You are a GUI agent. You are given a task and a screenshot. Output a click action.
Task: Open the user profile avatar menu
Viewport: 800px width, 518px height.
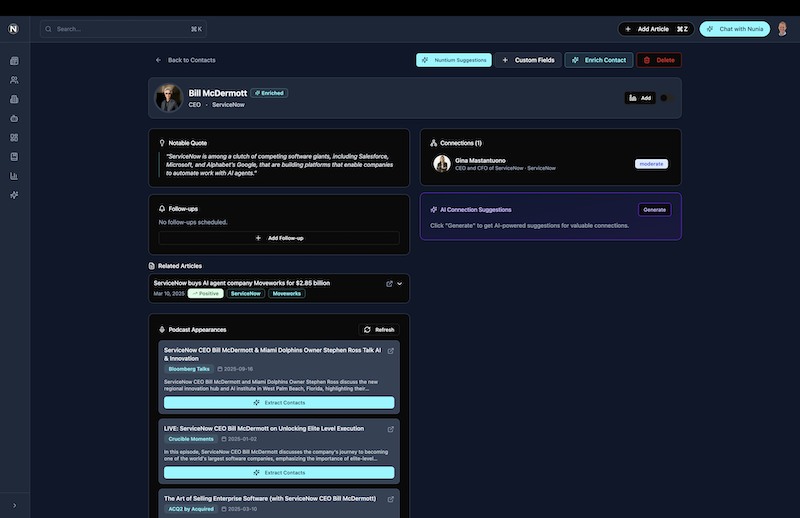782,29
